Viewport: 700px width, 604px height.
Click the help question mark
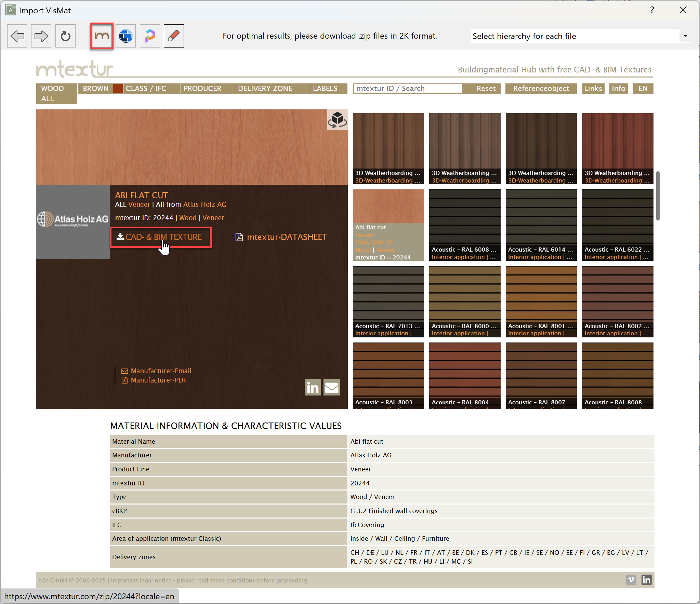(x=652, y=10)
